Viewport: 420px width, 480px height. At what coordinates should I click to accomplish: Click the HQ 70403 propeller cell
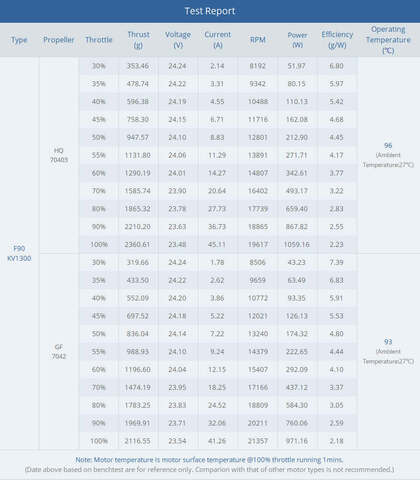(59, 155)
